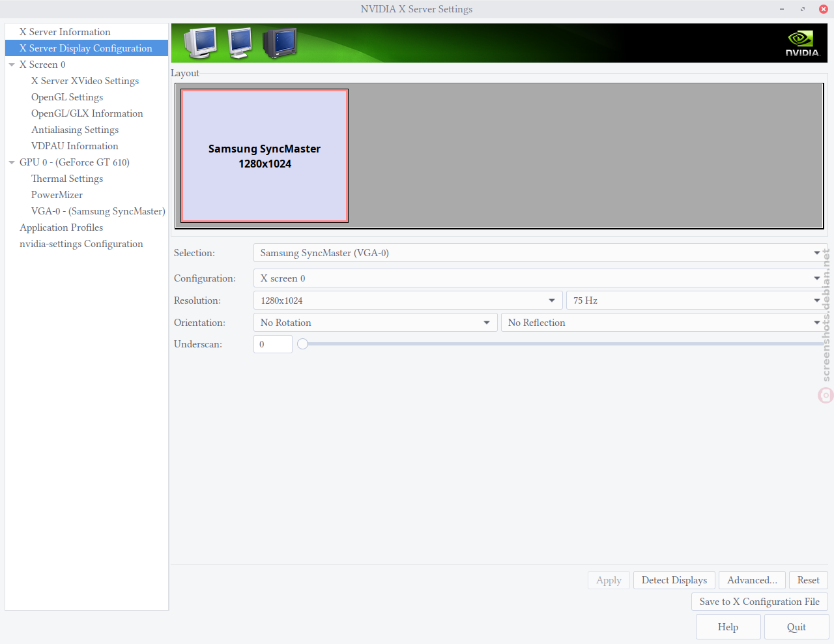Screen dimensions: 834x644
Task: Open Application Profiles page
Action: pos(61,227)
